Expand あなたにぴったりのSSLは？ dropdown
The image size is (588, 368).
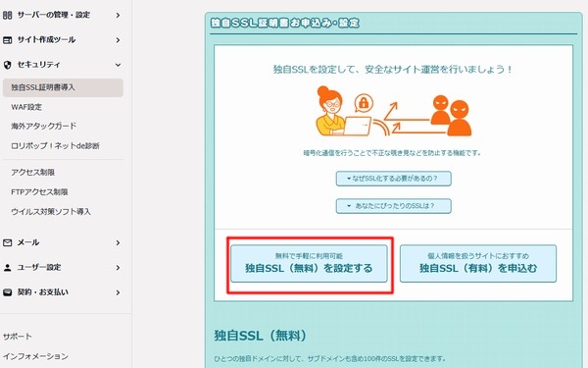coord(393,206)
